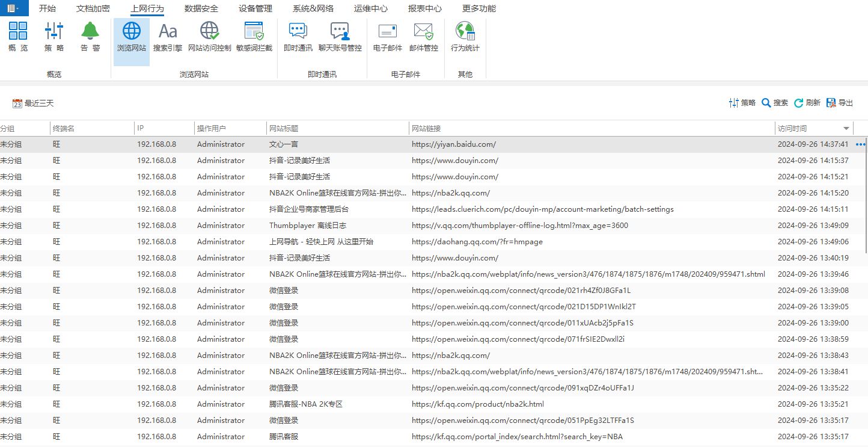Switch to the 数据安全 tab
Screen dimensions: 868x447
(x=201, y=8)
